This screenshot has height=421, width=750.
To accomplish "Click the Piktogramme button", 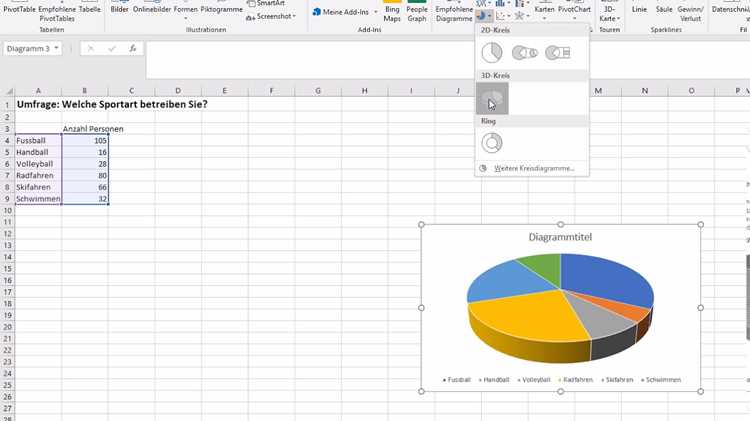I will coord(221,10).
